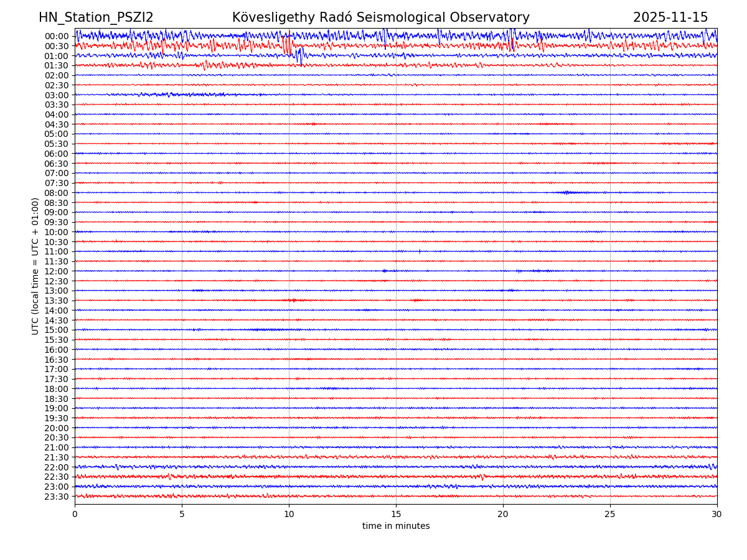Select the 12:00 row time label
This screenshot has width=747, height=560.
click(57, 271)
